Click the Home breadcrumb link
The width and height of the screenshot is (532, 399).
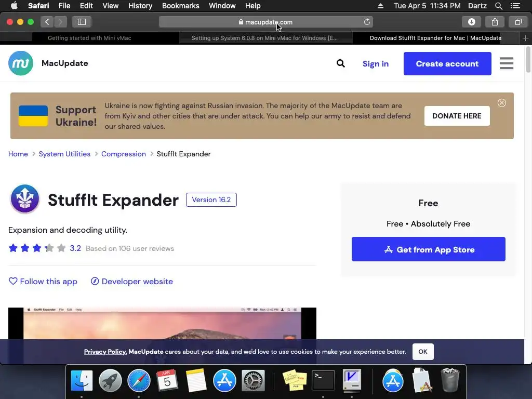tap(18, 154)
